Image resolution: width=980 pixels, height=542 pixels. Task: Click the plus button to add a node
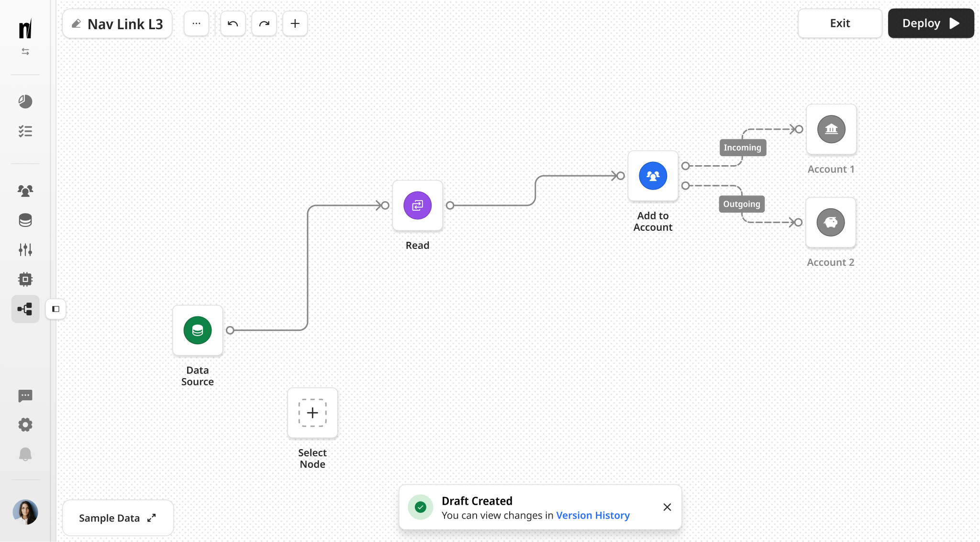tap(295, 23)
